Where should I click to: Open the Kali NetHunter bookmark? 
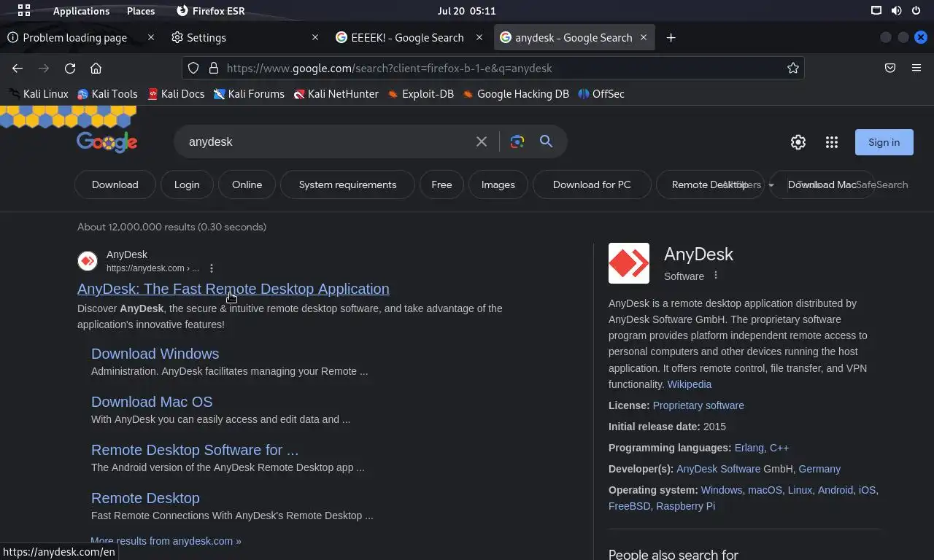(x=336, y=93)
